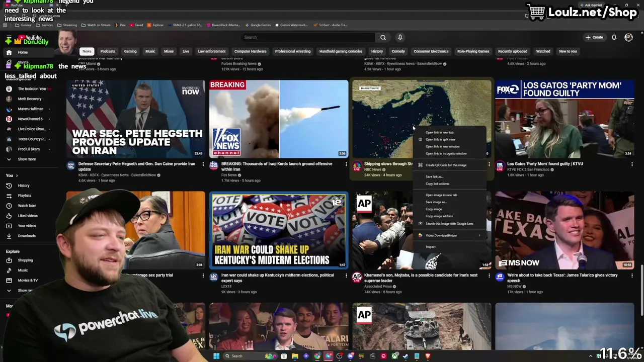This screenshot has width=644, height=362.
Task: Open options menu for Iraqi Kurds video
Action: click(x=346, y=164)
